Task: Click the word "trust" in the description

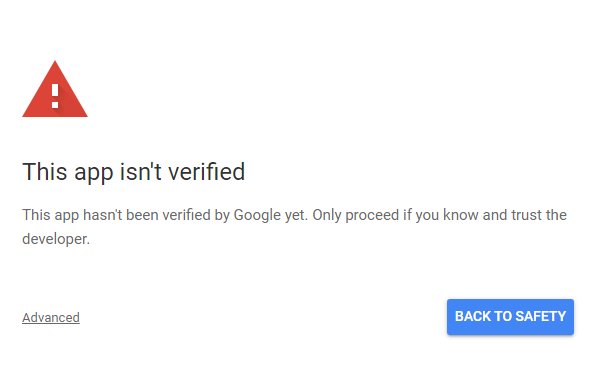Action: point(526,215)
